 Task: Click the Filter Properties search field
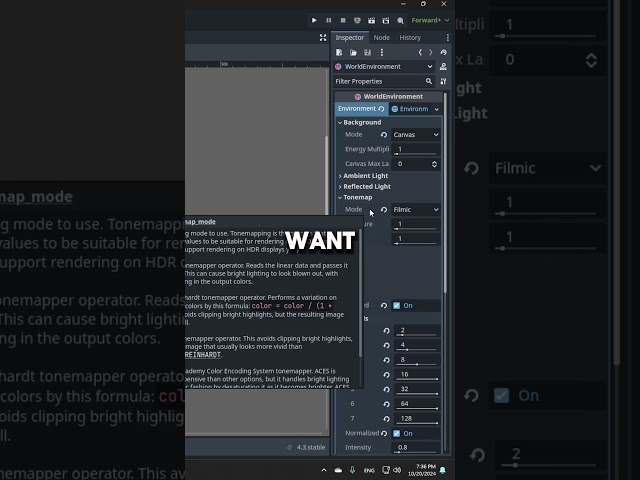click(384, 81)
